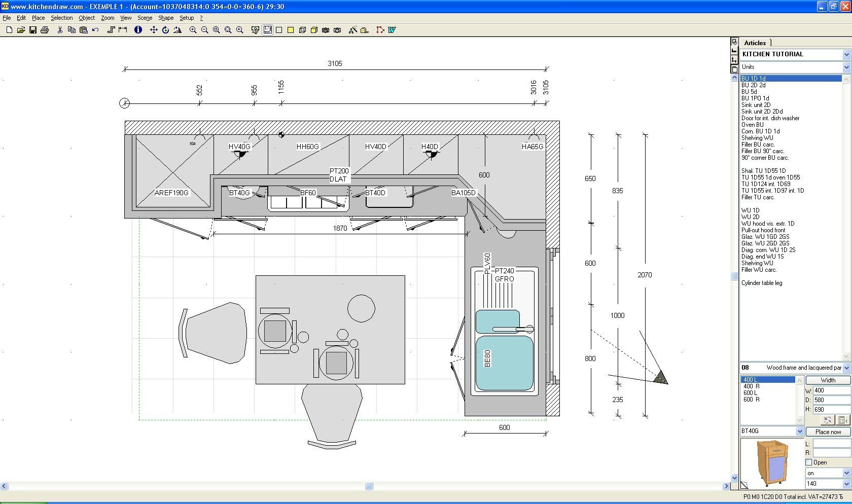Open the Units category dropdown
852x504 pixels.
point(846,67)
